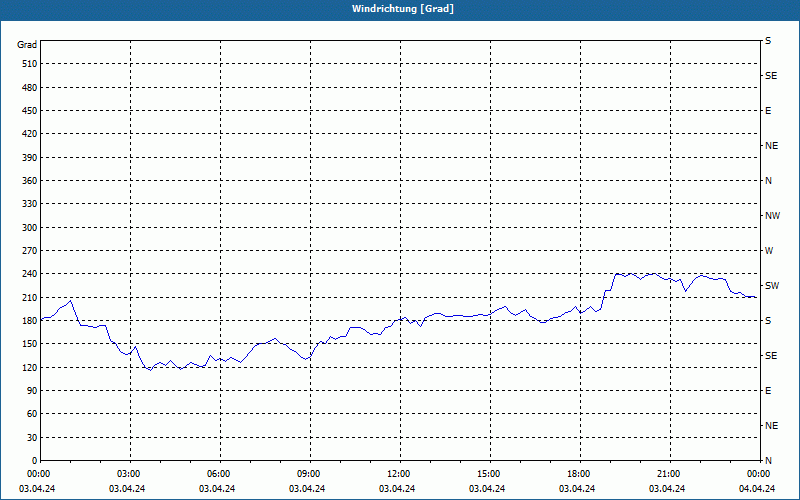Pick the 390 tick label
This screenshot has width=800, height=500.
coord(30,157)
